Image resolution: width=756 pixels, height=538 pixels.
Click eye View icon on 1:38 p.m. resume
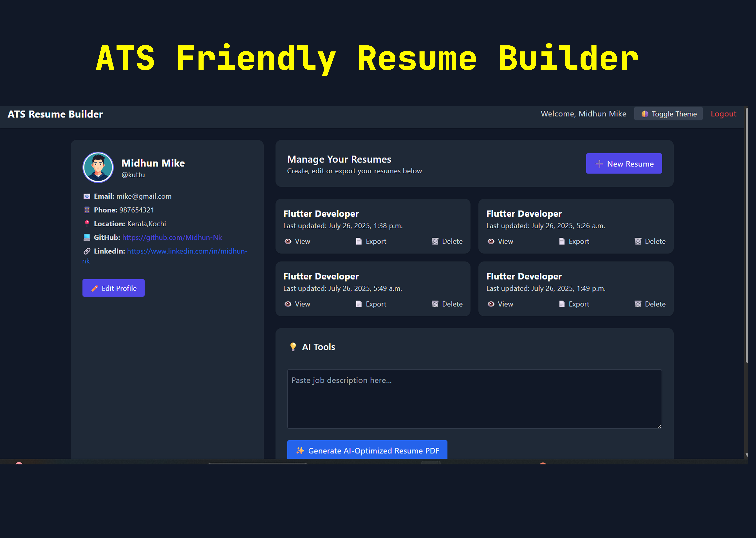[288, 242]
